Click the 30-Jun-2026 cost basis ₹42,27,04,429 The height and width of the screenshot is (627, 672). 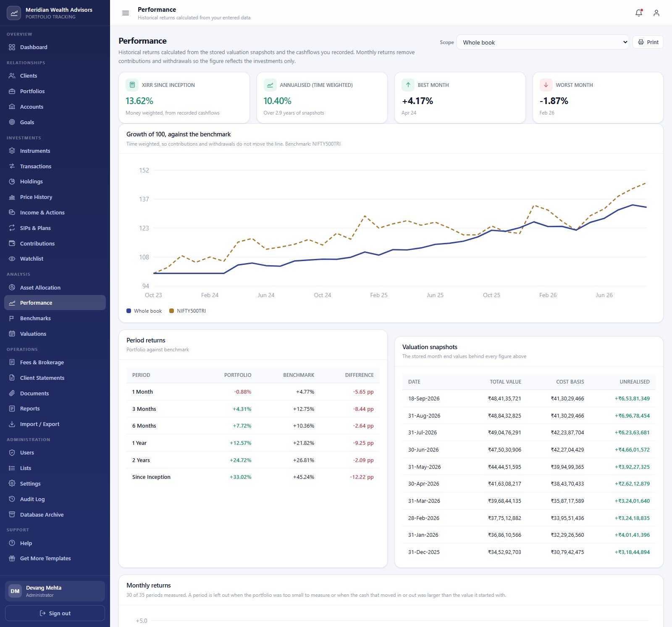(567, 449)
